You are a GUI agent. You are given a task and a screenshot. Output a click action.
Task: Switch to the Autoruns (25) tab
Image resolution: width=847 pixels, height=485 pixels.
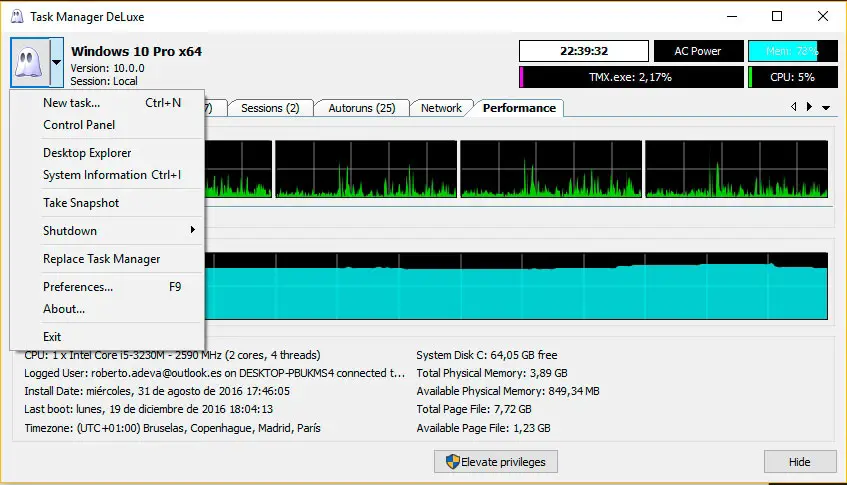[x=361, y=108]
